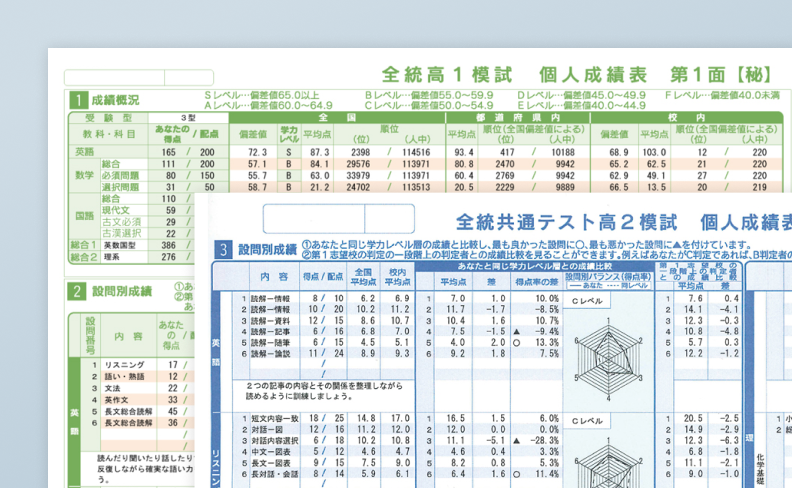Click the empty name box on the blue sheet

[339, 219]
